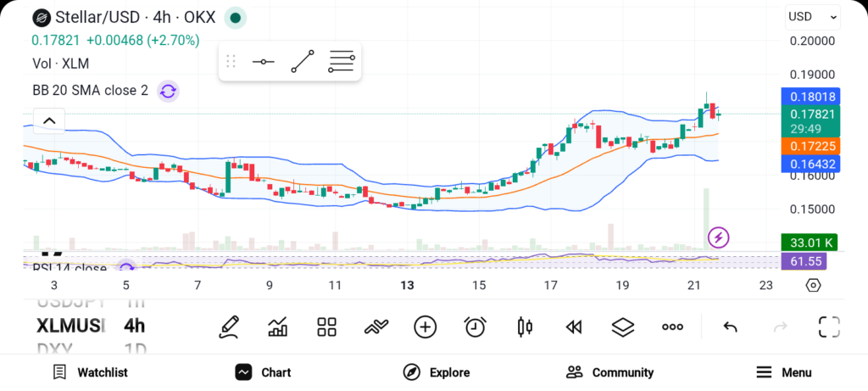Open the XLMUSD symbol selector
This screenshot has height=391, width=868.
tap(70, 326)
